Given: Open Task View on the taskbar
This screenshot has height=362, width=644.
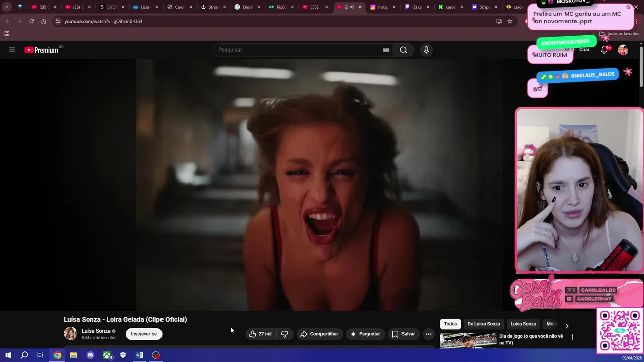Looking at the screenshot, I should click(x=40, y=355).
